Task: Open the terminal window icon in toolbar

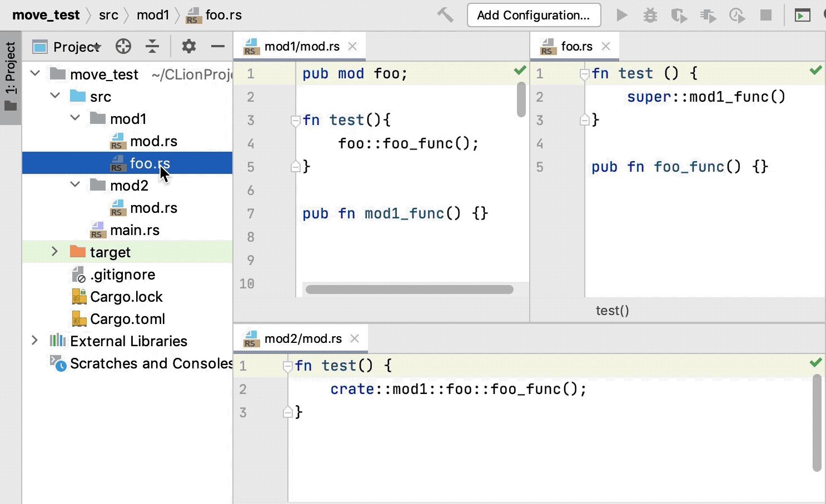Action: point(802,15)
